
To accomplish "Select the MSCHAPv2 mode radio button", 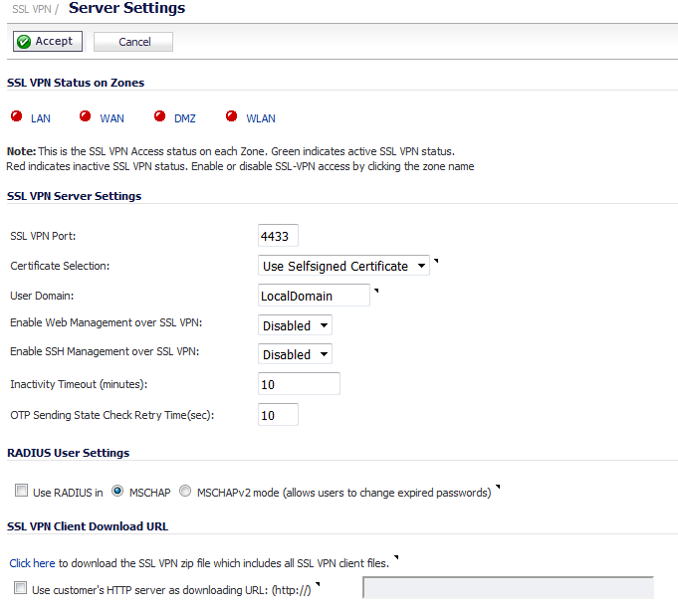I will (185, 491).
